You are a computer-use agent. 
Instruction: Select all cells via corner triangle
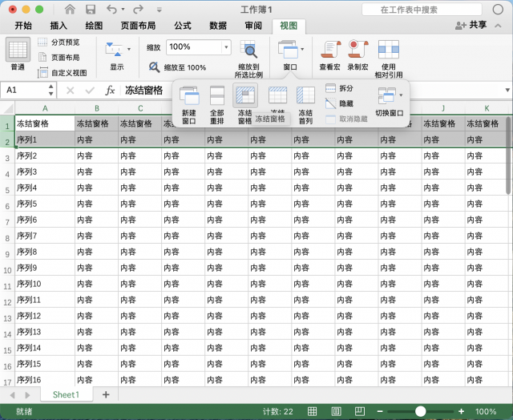[x=7, y=108]
